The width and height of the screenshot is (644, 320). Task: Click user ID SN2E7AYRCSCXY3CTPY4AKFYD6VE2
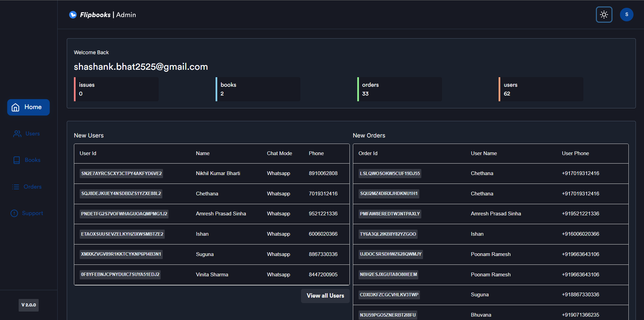click(121, 173)
